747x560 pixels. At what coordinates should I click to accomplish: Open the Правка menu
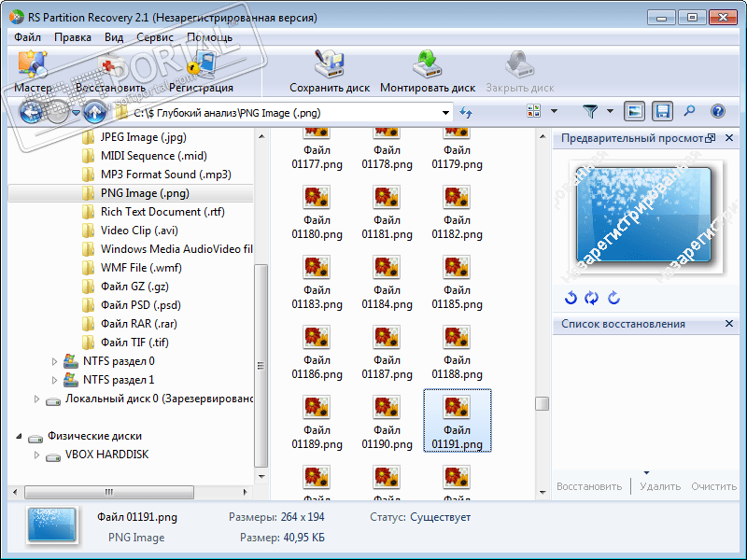(x=73, y=37)
